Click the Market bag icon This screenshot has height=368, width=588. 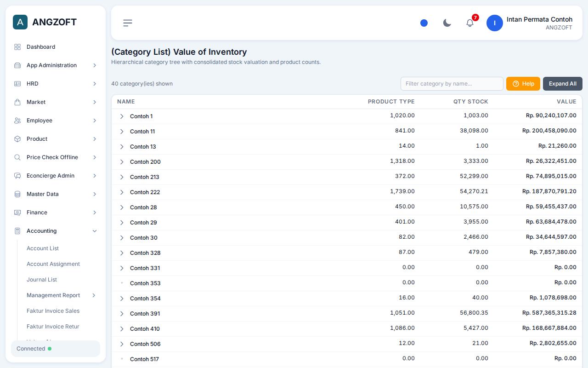[17, 102]
